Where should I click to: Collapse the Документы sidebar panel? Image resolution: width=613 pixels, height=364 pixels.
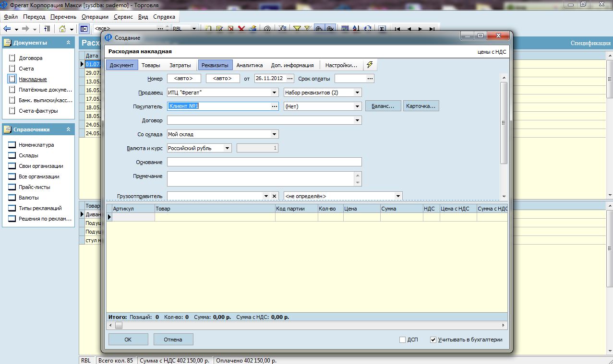tap(68, 43)
